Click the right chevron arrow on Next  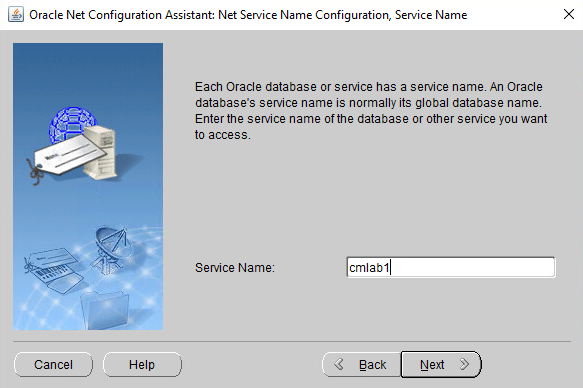(x=464, y=364)
